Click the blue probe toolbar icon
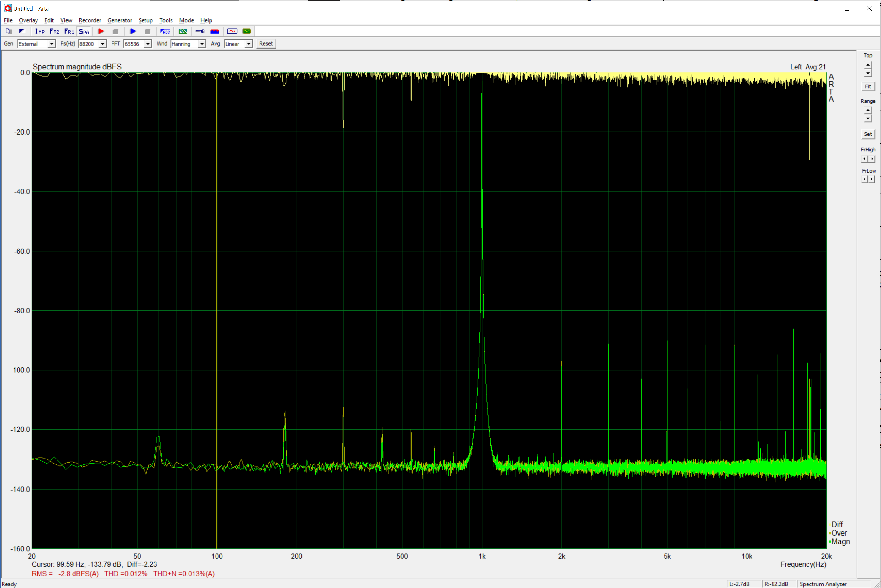 [200, 31]
